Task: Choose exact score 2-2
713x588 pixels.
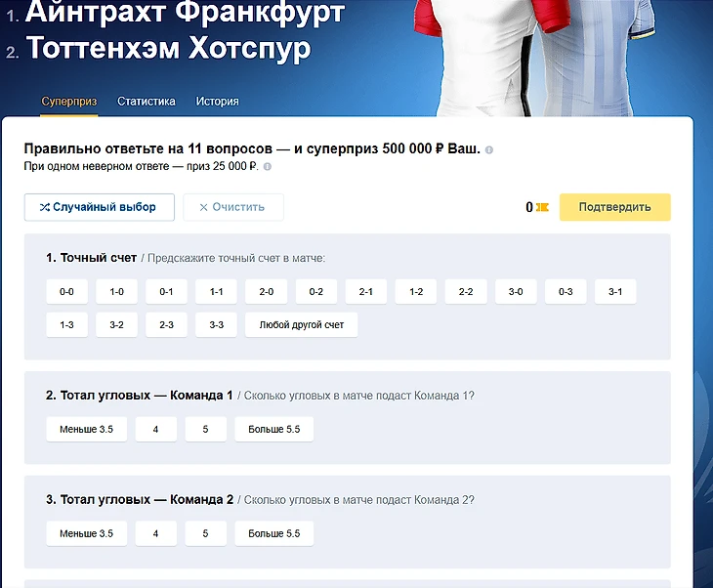Action: (466, 291)
